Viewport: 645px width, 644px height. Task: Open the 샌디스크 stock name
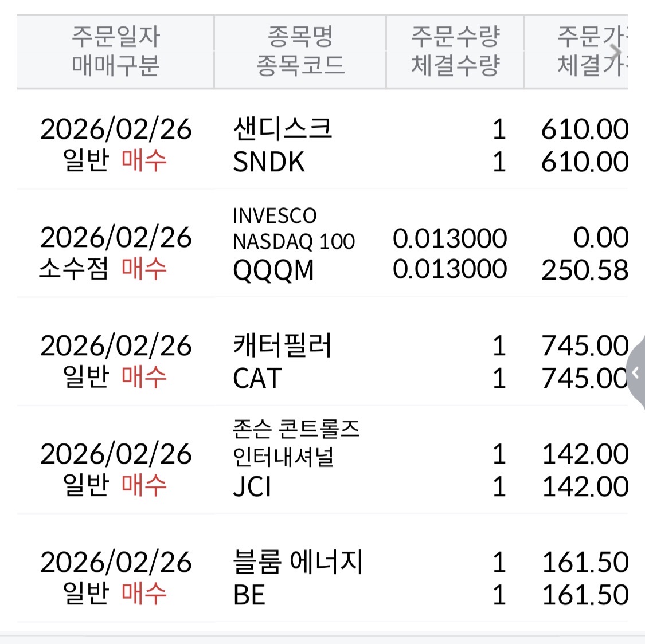click(x=282, y=128)
